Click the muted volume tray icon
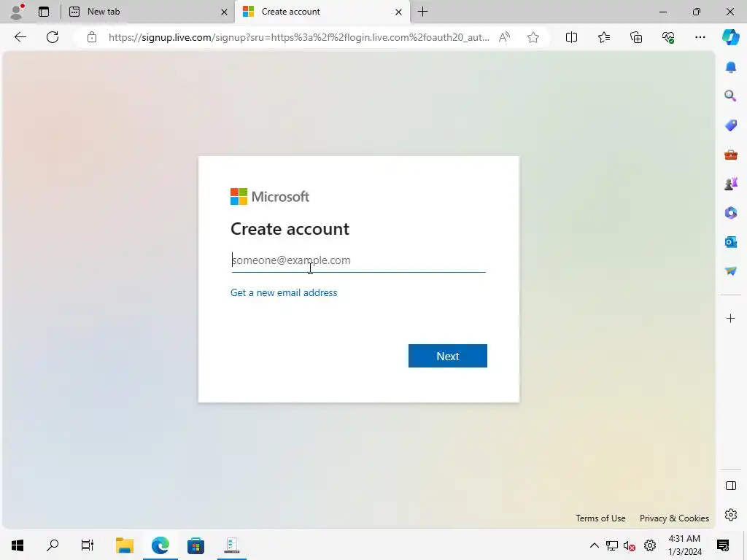The image size is (747, 560). (630, 545)
